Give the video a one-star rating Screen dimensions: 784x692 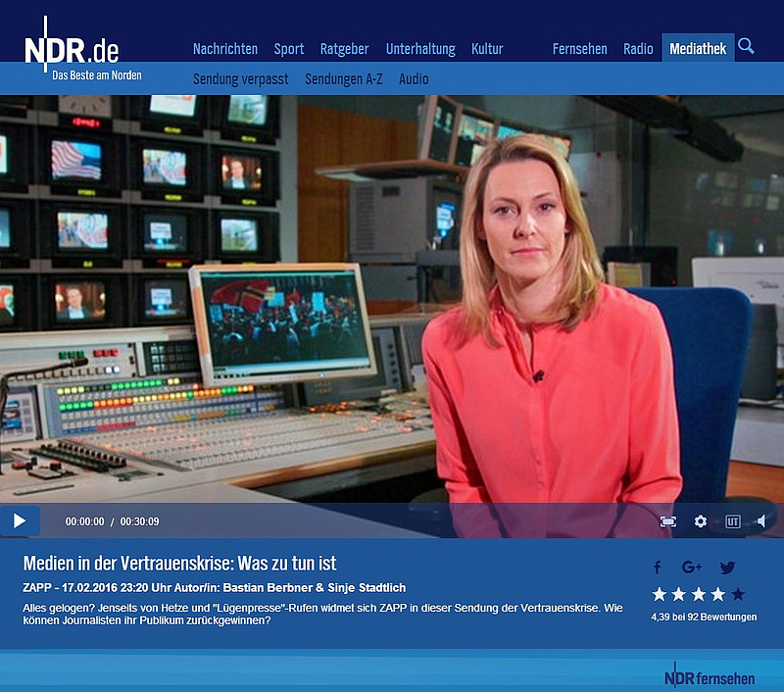pos(660,594)
